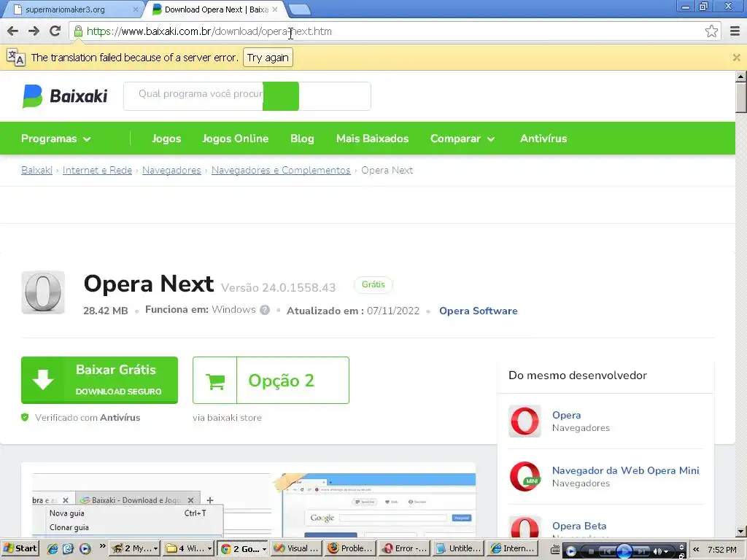The width and height of the screenshot is (747, 560).
Task: Click the green padlock in address bar
Action: pyautogui.click(x=78, y=31)
